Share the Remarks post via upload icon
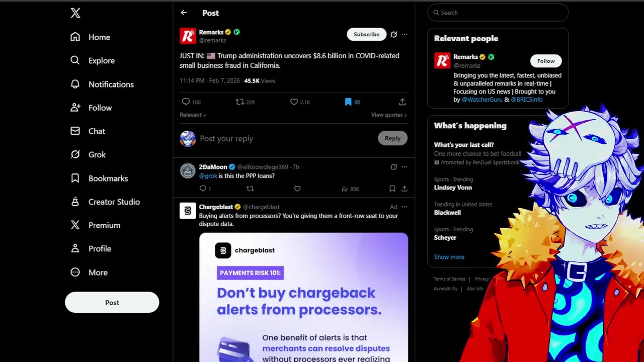 pos(402,102)
